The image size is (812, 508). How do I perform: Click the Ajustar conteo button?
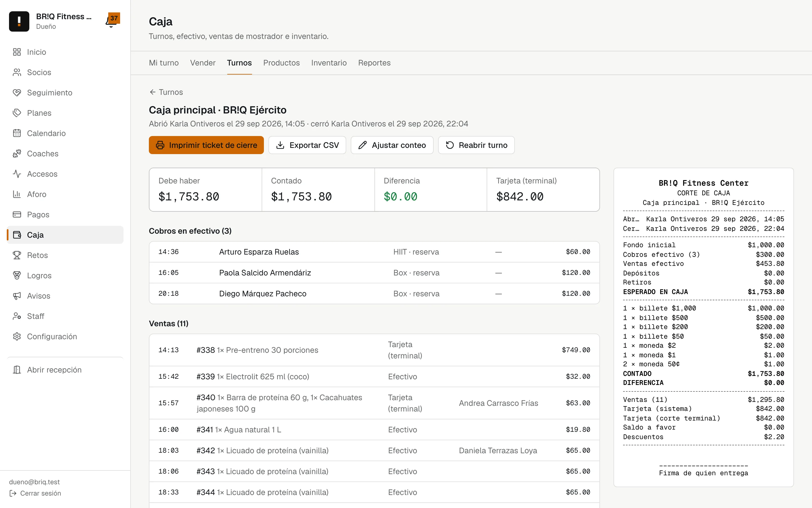click(x=392, y=145)
